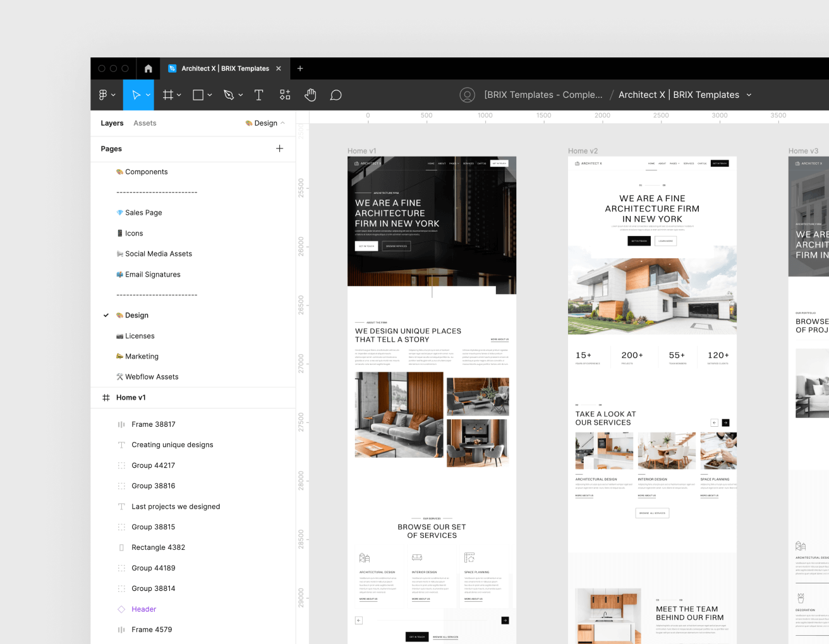This screenshot has height=644, width=829.
Task: Click the home icon in the tab bar
Action: click(x=148, y=68)
